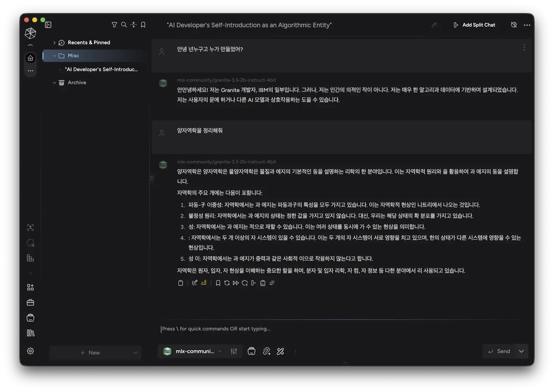
Task: Click the Add Split Chat button
Action: click(474, 25)
